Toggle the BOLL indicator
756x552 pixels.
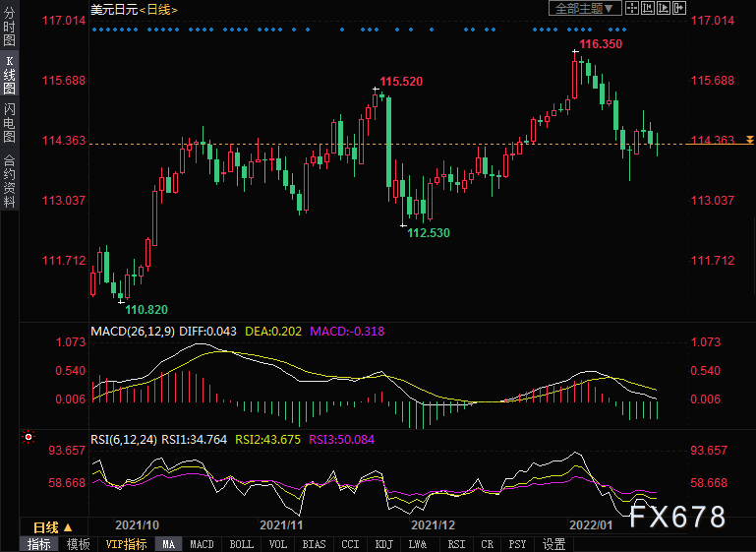pyautogui.click(x=241, y=544)
